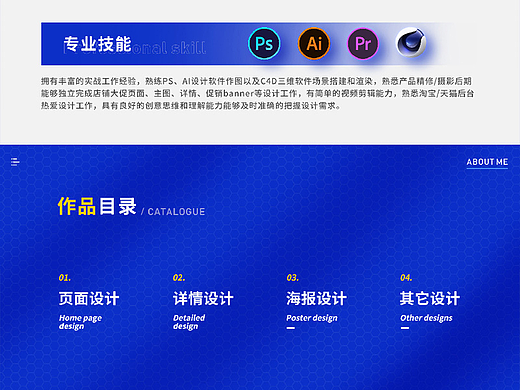The height and width of the screenshot is (390, 520).
Task: Click the 01. number label
Action: (x=65, y=278)
